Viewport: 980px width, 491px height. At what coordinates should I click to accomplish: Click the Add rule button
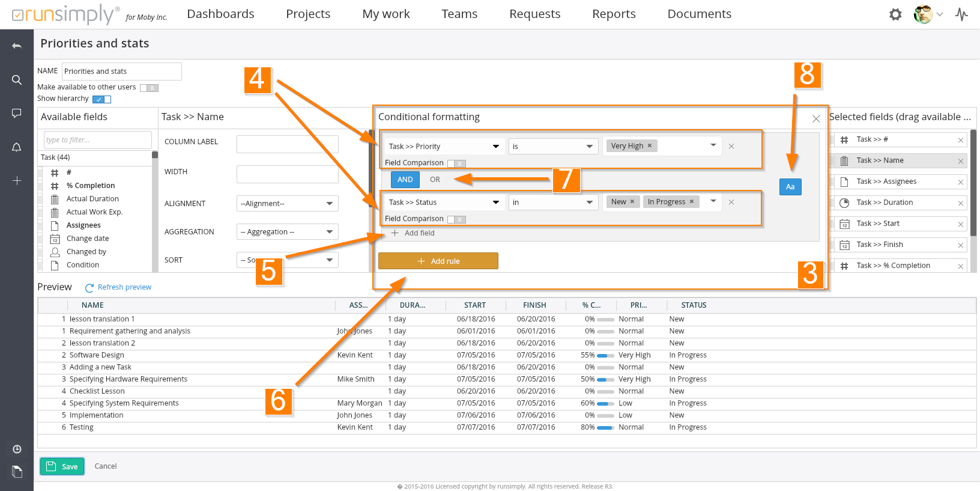tap(438, 261)
